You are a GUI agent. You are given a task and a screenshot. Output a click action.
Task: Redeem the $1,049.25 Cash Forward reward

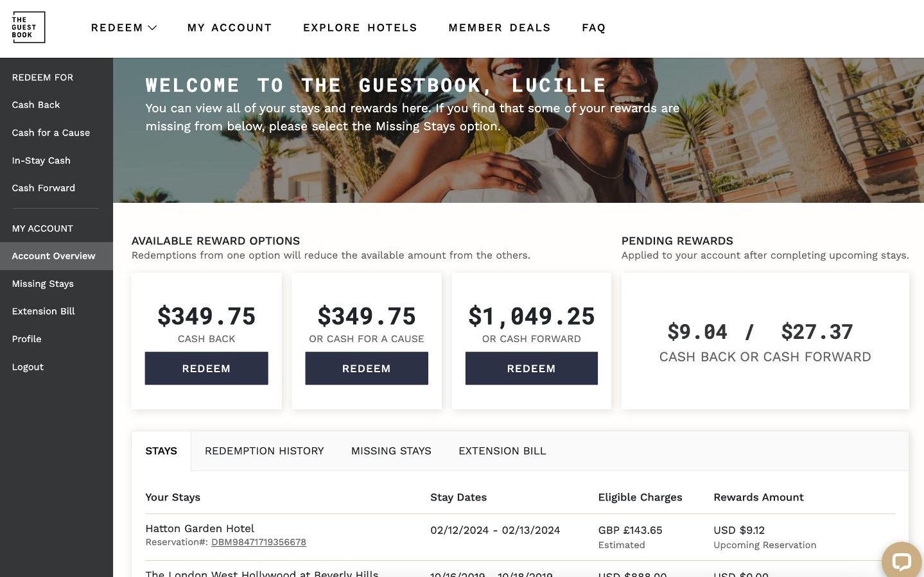pos(531,368)
